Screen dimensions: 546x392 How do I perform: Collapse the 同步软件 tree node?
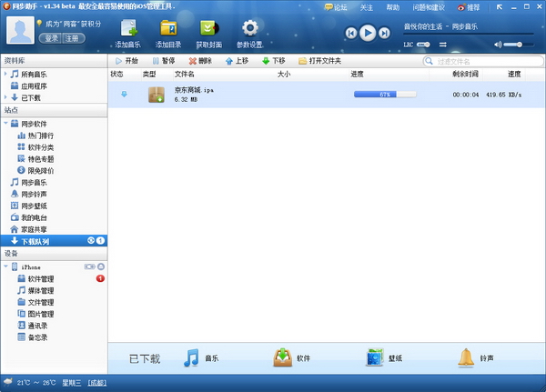click(5, 123)
